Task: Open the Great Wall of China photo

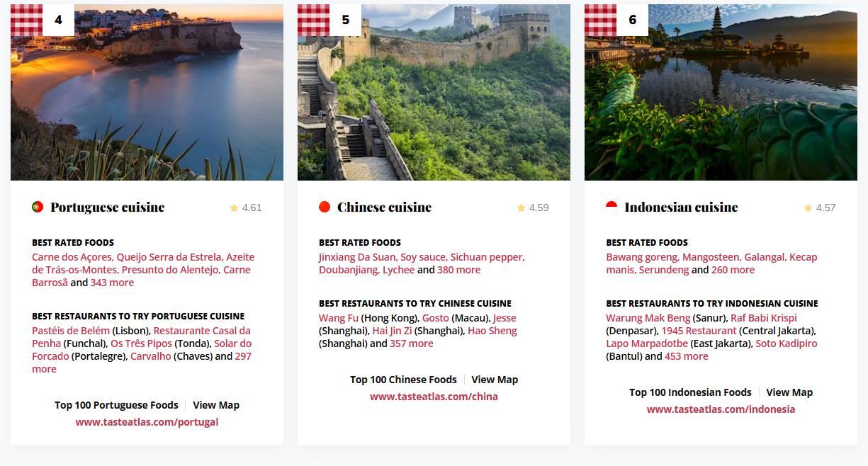Action: [434, 92]
